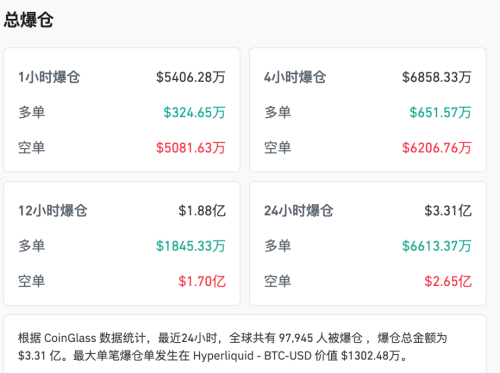Click the $6858.33万 total value

point(437,77)
